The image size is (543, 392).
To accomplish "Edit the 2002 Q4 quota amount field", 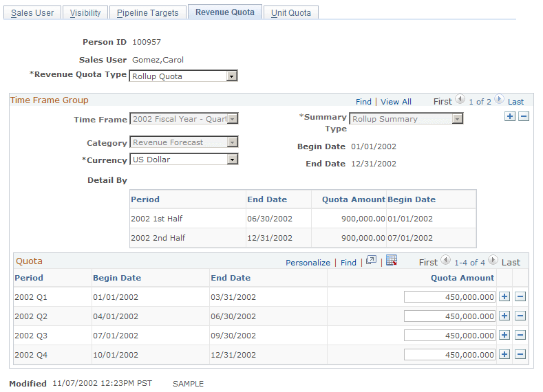I will tap(449, 355).
